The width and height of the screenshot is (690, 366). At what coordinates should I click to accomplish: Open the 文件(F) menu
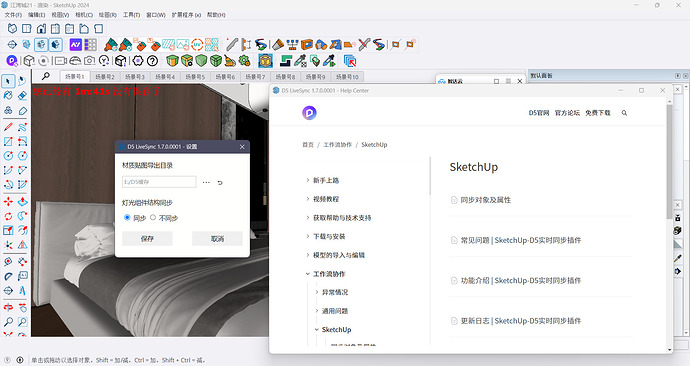(x=13, y=15)
